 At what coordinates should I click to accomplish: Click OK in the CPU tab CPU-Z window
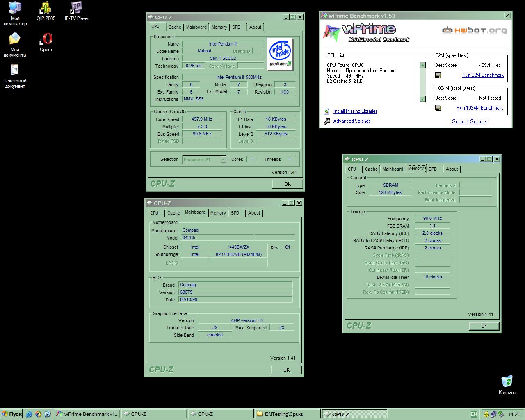coord(288,184)
